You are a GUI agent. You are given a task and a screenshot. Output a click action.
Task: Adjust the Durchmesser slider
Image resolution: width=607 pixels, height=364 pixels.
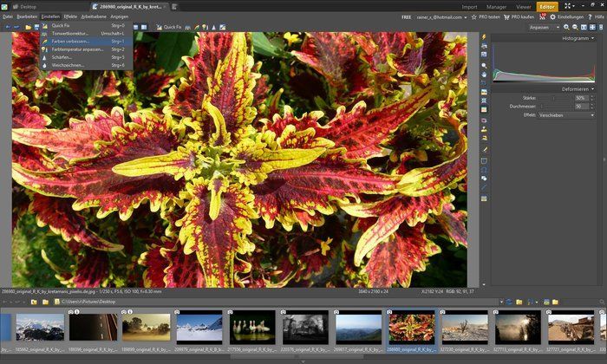557,106
